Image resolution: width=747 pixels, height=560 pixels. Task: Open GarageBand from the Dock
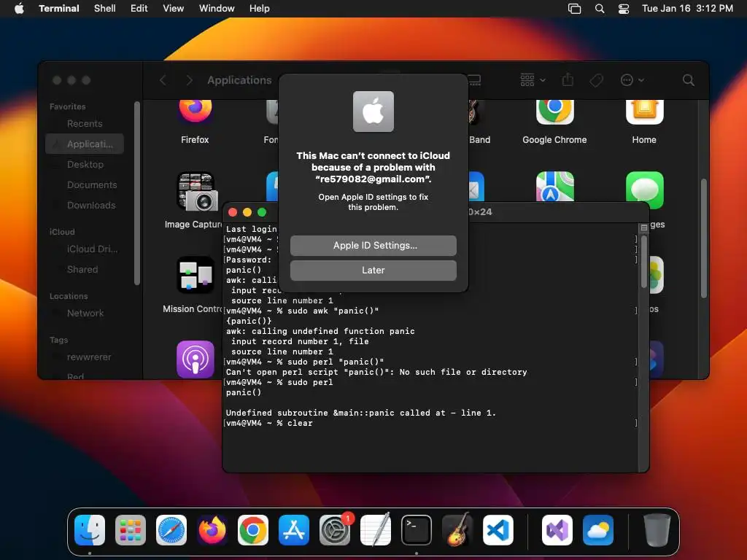tap(457, 530)
